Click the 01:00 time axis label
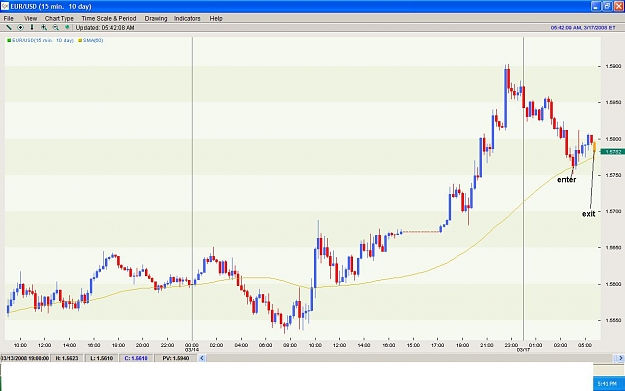 tap(535, 345)
